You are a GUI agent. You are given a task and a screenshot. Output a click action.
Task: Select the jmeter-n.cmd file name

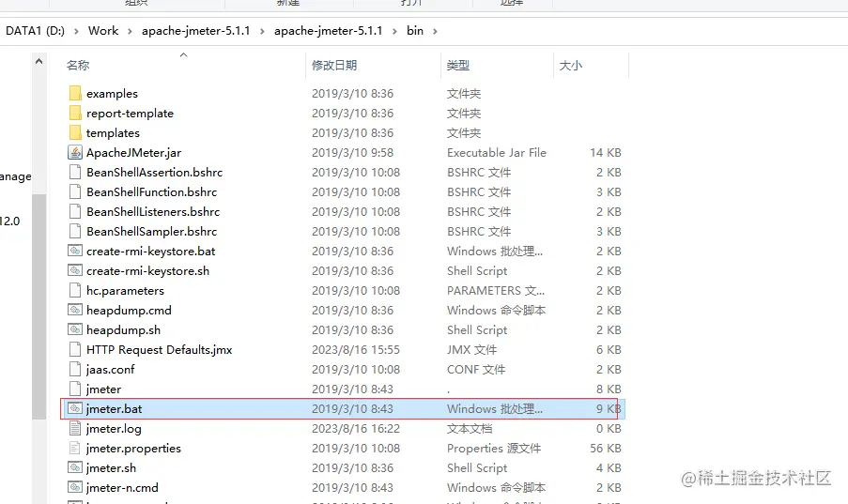122,488
